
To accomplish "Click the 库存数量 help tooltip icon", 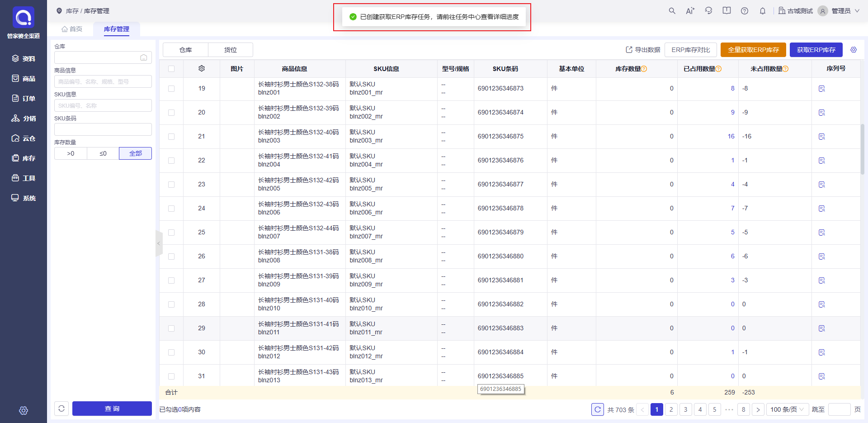I will 644,69.
